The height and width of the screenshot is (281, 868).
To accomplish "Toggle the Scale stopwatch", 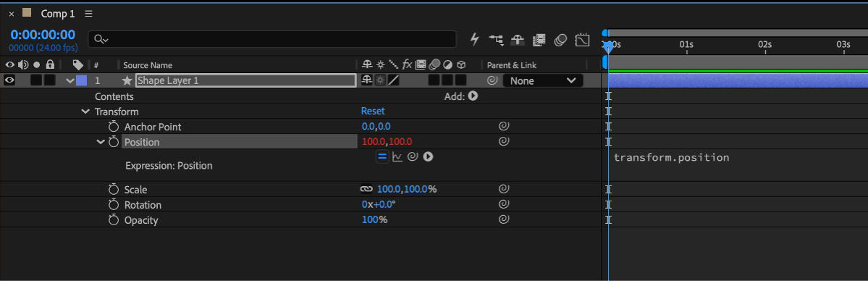I will tap(114, 189).
